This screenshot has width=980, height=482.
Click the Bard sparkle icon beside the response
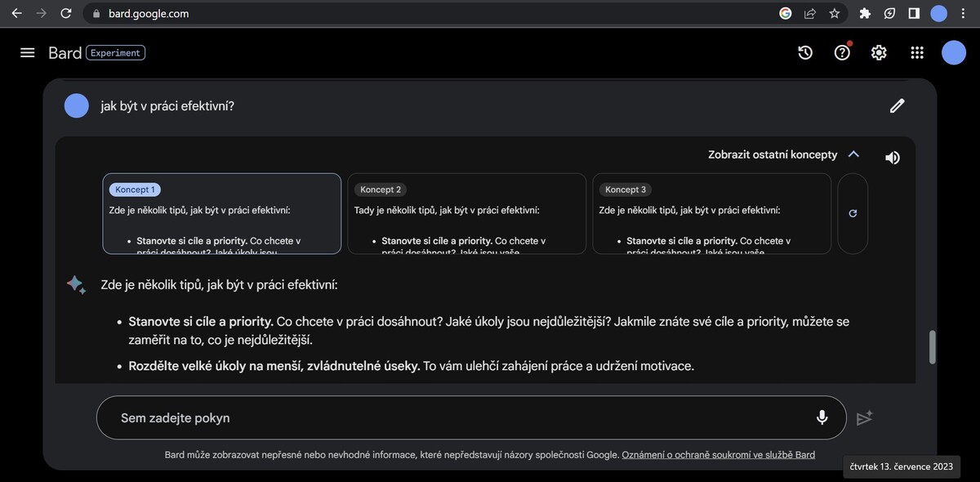pyautogui.click(x=76, y=284)
